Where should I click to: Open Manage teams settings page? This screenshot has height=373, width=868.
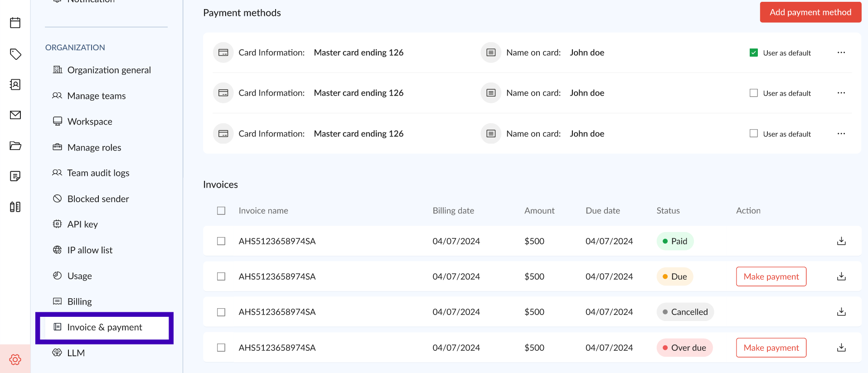coord(96,96)
